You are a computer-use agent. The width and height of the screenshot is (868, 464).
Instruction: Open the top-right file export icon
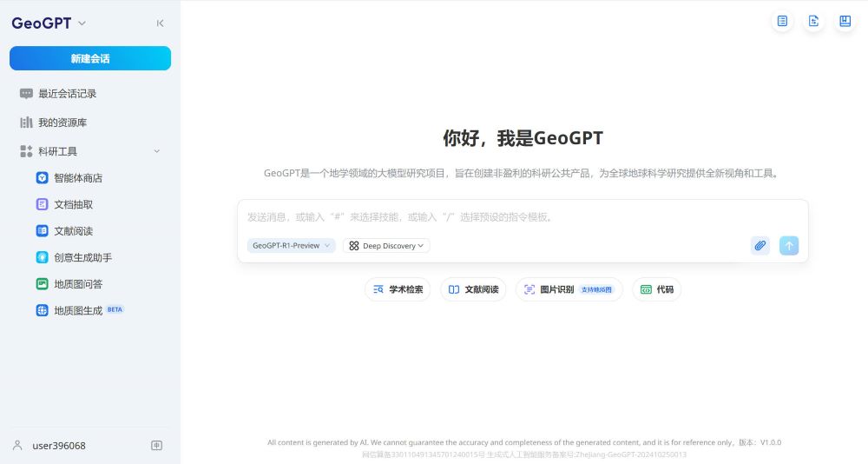(814, 21)
